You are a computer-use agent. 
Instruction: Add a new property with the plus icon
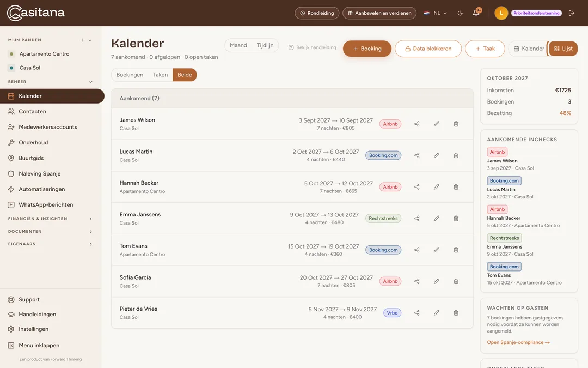[82, 40]
